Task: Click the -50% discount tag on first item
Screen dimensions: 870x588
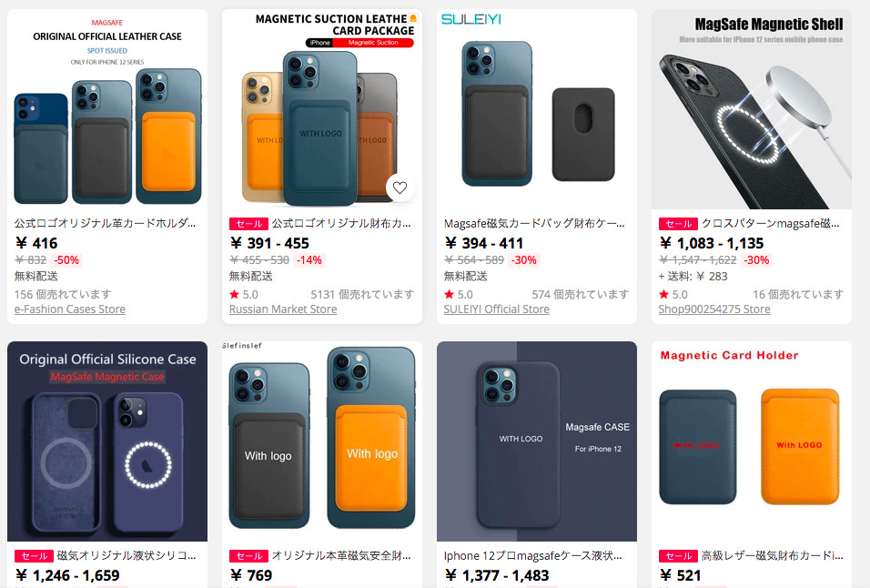Action: [66, 260]
